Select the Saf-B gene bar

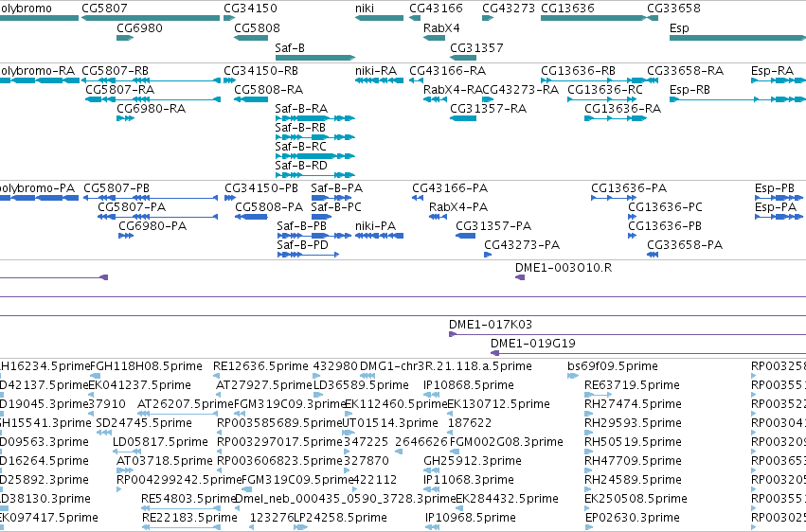click(315, 58)
